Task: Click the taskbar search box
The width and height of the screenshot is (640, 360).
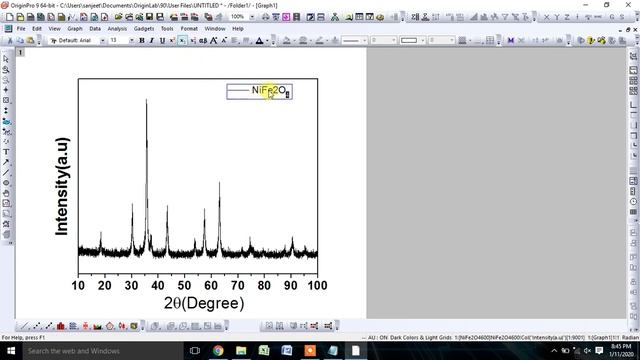Action: pos(102,351)
